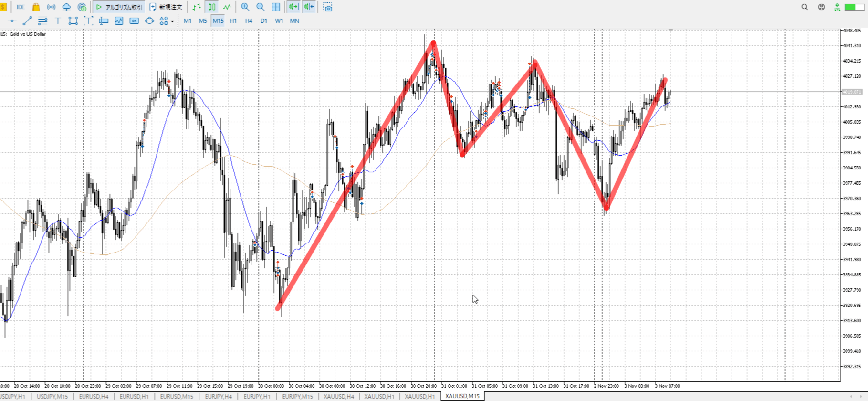The height and width of the screenshot is (401, 868).
Task: Switch chart to candlestick display
Action: coord(212,7)
